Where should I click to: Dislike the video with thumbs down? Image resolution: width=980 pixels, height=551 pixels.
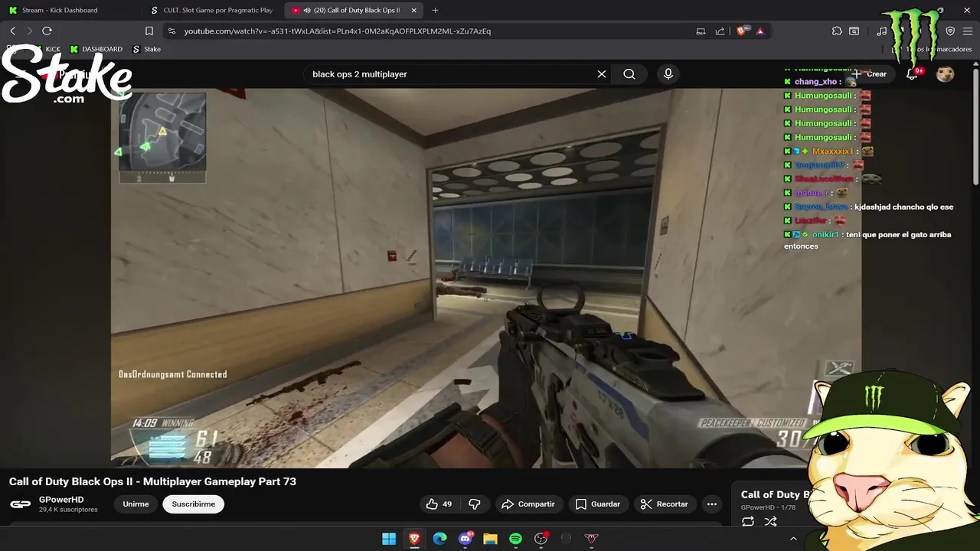[x=475, y=504]
